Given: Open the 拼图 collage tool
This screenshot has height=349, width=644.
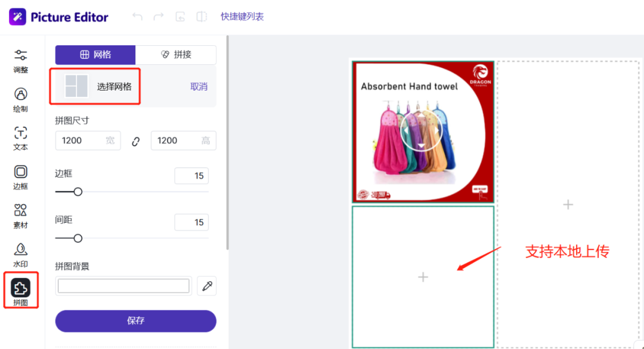Looking at the screenshot, I should pyautogui.click(x=21, y=291).
